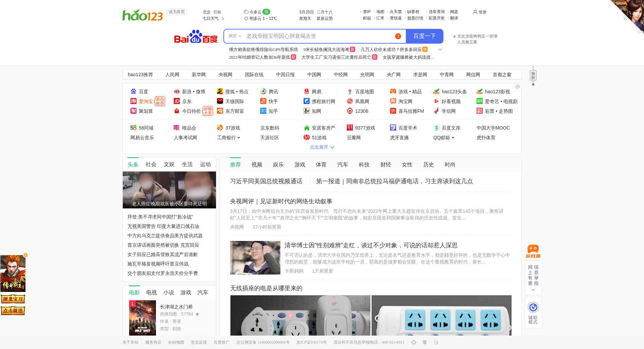Expand site list with 点击展开
This screenshot has width=644, height=349.
coord(322,147)
